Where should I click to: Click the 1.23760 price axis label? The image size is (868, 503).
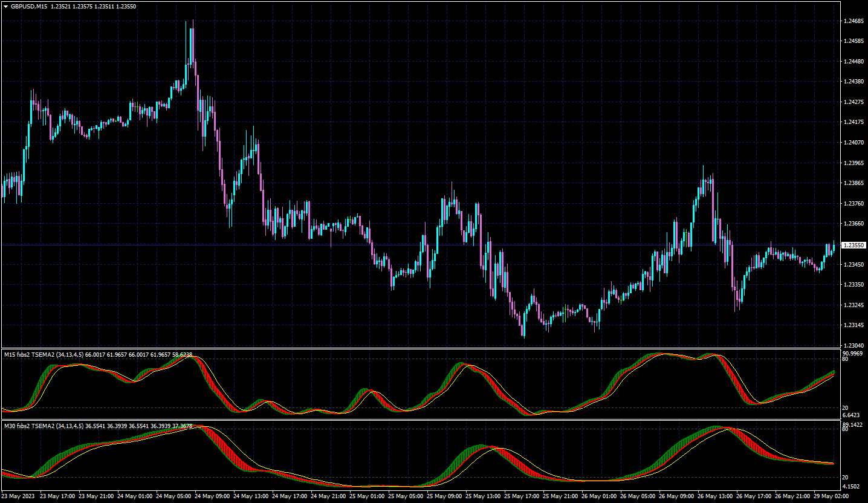tap(853, 204)
